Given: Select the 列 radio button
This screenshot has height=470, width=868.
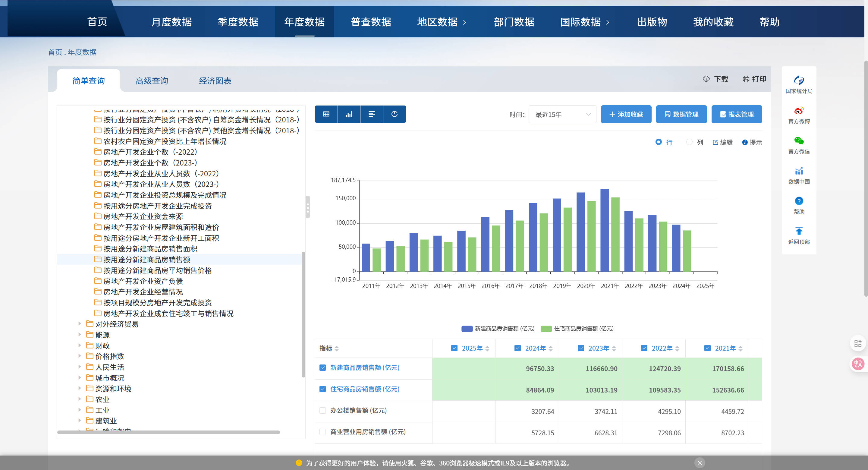Looking at the screenshot, I should [x=689, y=142].
